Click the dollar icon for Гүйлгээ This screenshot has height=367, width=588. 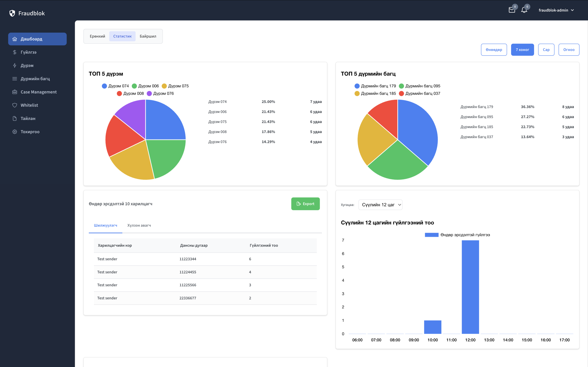pos(14,52)
